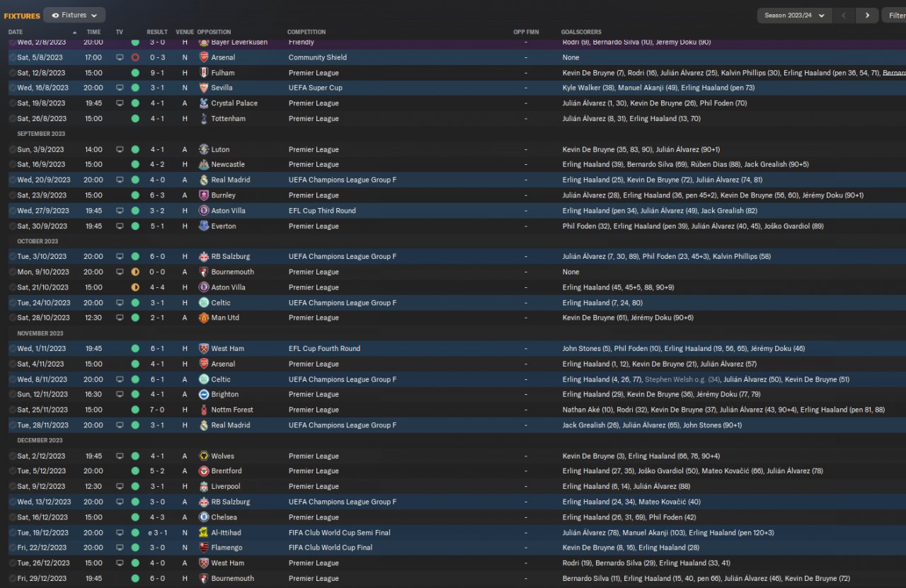Click the Community Shield competition text
Image resolution: width=906 pixels, height=588 pixels.
coord(318,57)
